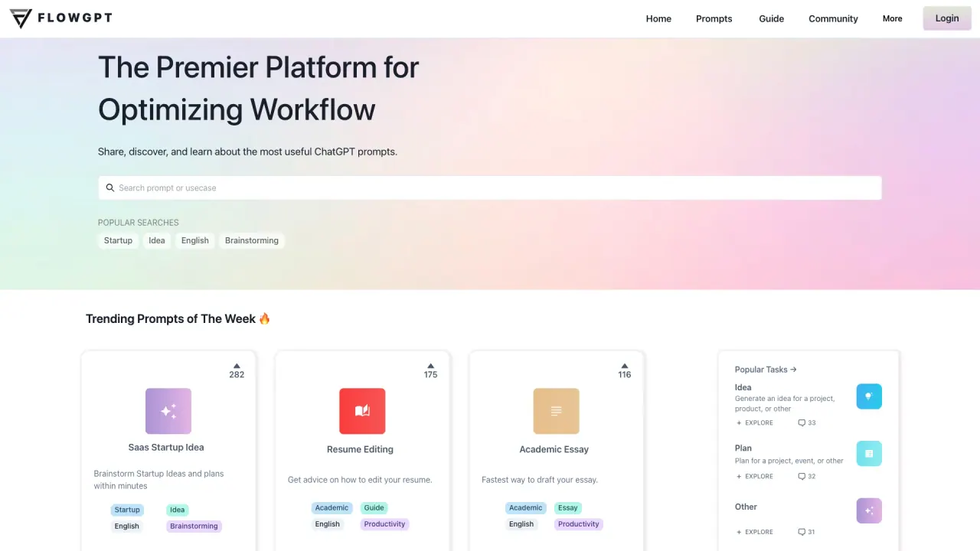Open the Popular Tasks link
Screen dimensions: 980x551
(x=766, y=370)
